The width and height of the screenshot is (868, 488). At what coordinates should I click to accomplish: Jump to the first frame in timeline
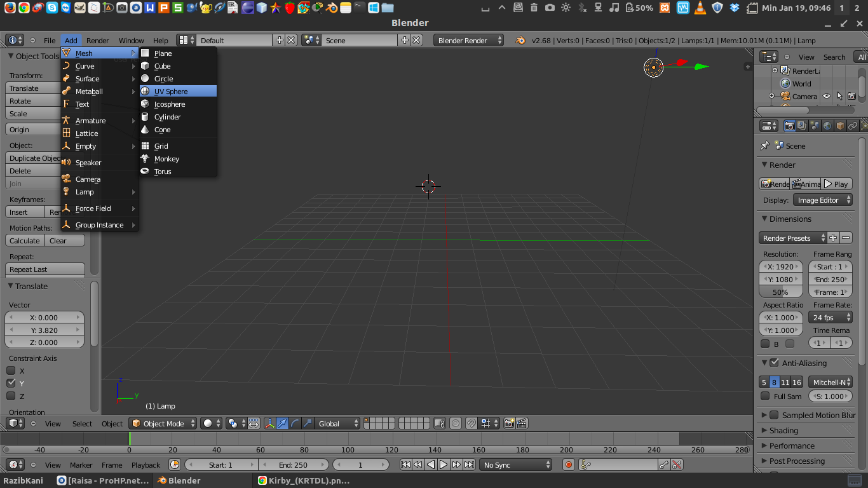[x=405, y=464]
